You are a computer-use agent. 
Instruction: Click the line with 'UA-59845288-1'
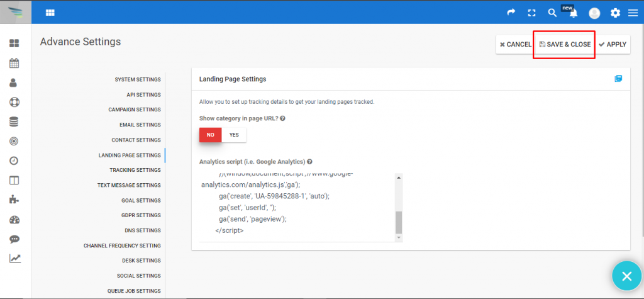pyautogui.click(x=274, y=196)
